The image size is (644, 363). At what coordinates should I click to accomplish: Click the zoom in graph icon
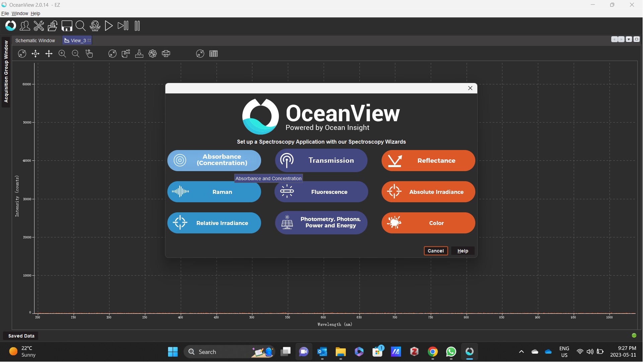click(62, 54)
